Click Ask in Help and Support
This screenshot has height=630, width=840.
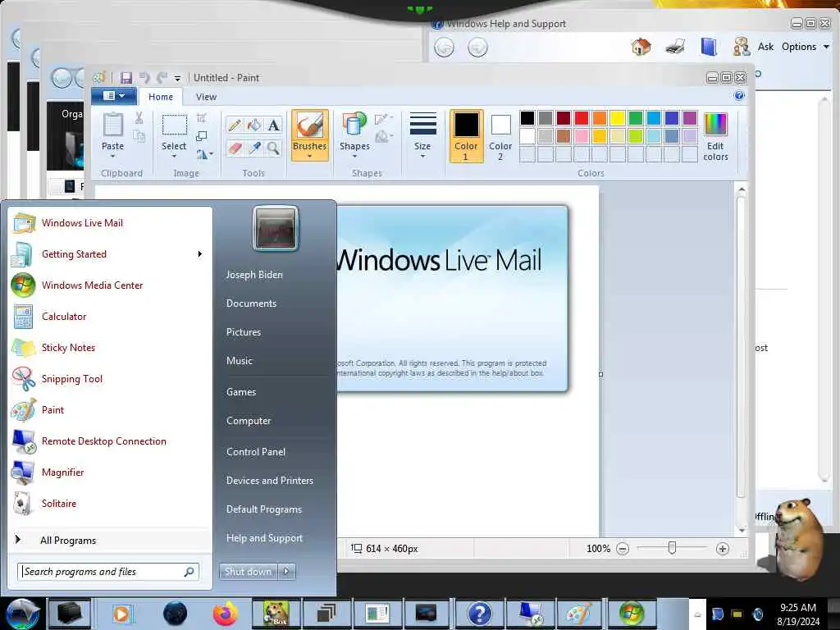(x=765, y=47)
